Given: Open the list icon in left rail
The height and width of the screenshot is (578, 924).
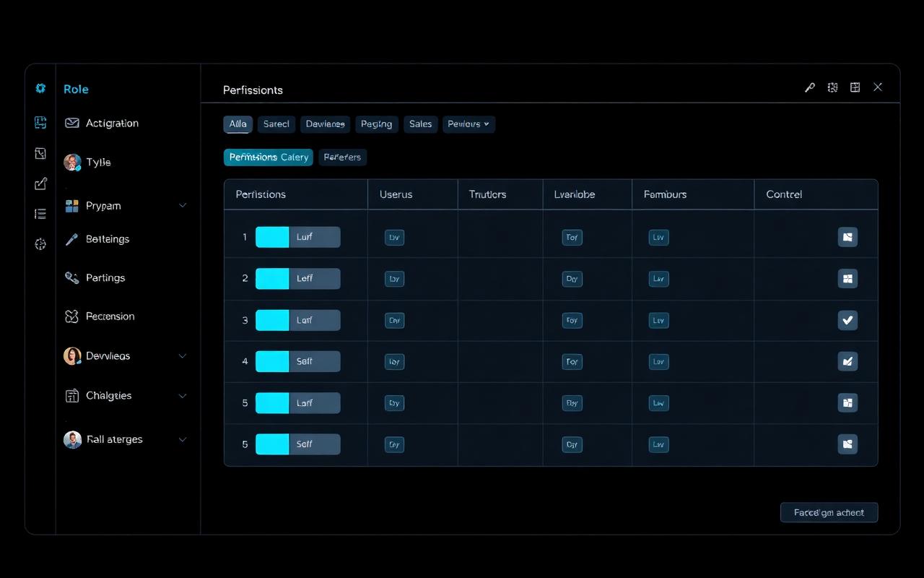Looking at the screenshot, I should click(40, 214).
